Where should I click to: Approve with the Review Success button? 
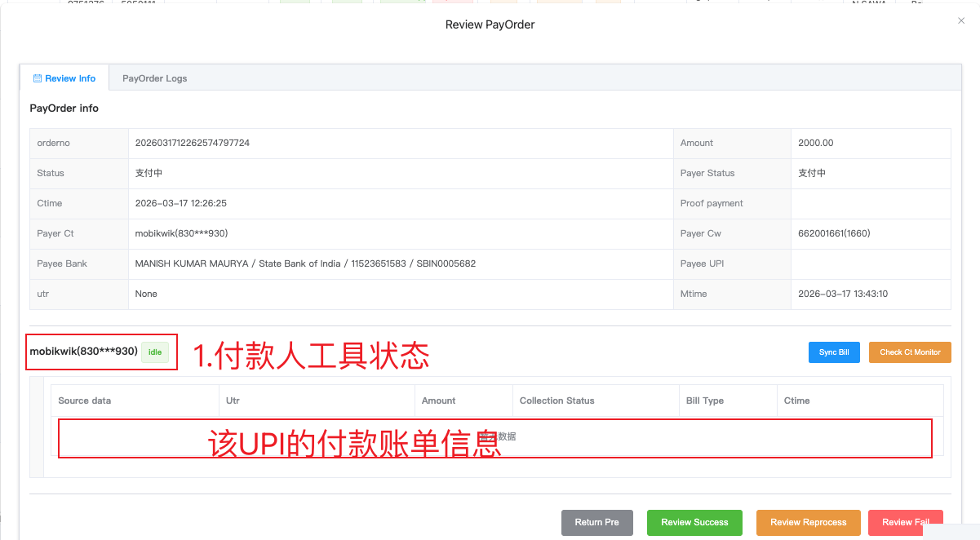coord(694,523)
